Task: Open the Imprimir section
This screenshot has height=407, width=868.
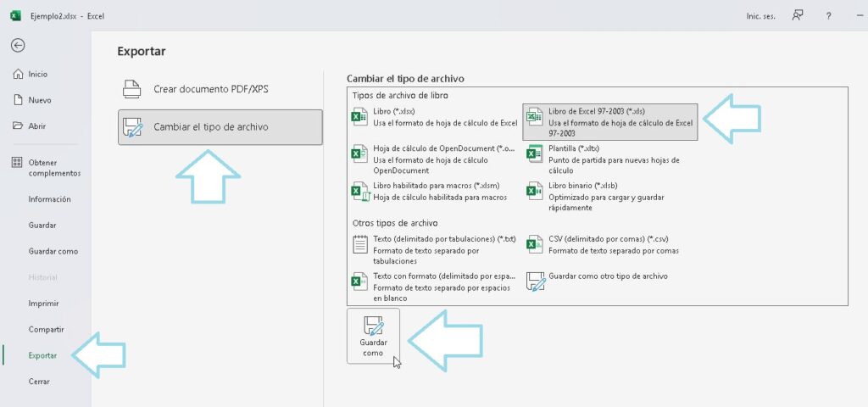Action: (46, 304)
